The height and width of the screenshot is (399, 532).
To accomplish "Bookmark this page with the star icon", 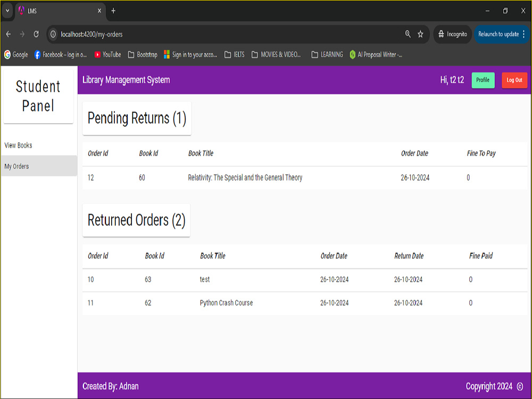I will [x=420, y=34].
